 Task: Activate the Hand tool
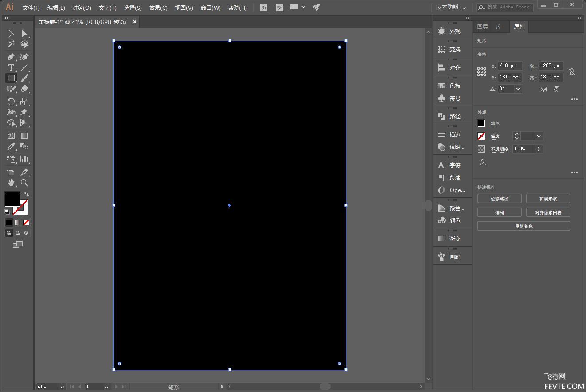(x=11, y=183)
